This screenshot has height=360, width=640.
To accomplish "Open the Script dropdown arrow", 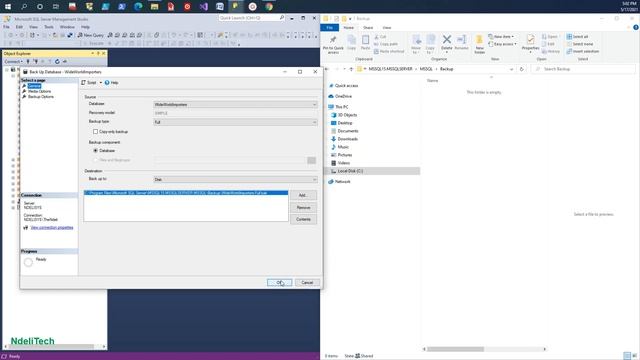I will coord(101,82).
